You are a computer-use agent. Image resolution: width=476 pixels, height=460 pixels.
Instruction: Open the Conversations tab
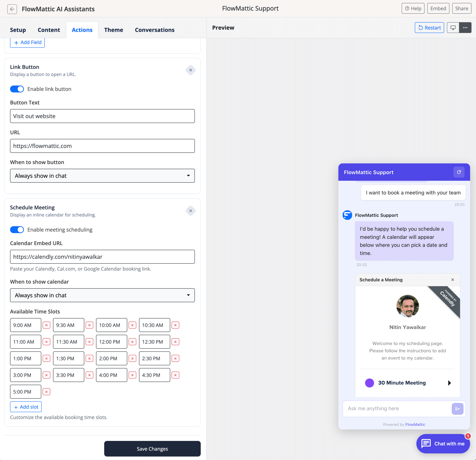point(155,30)
